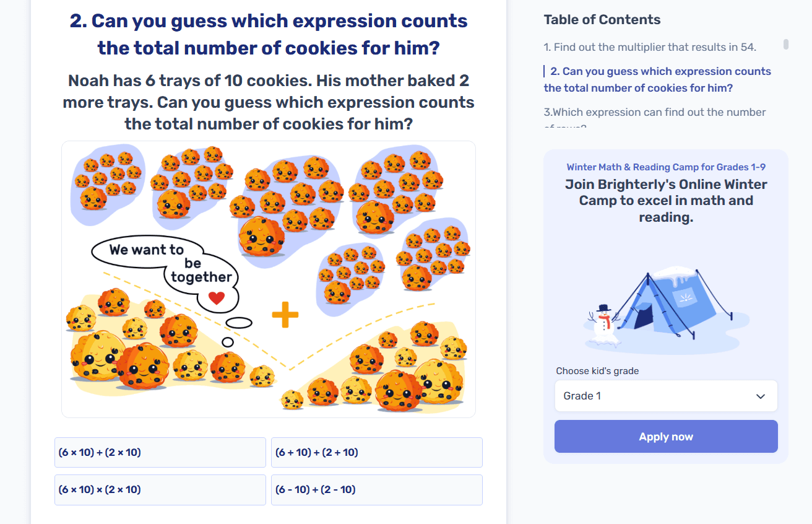Open the Choose kid's grade dropdown
812x524 pixels.
(666, 395)
